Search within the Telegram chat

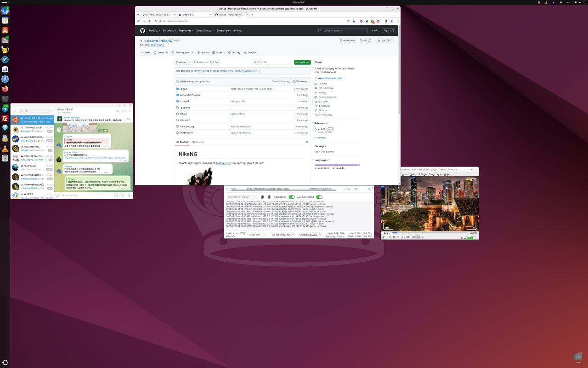pyautogui.click(x=118, y=111)
